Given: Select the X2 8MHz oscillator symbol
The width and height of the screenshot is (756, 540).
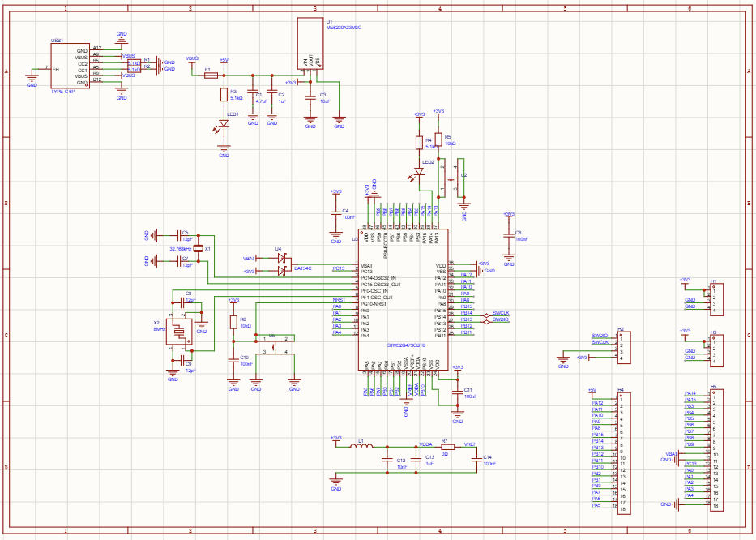Looking at the screenshot, I should pyautogui.click(x=176, y=330).
